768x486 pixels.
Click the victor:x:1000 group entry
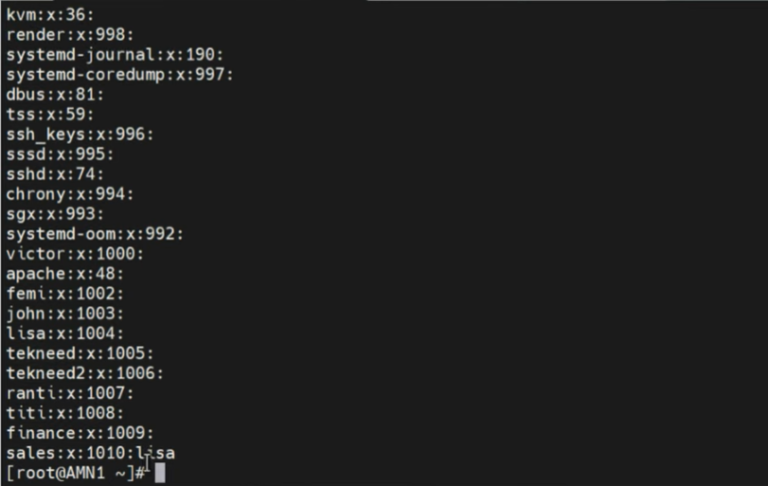pos(75,253)
